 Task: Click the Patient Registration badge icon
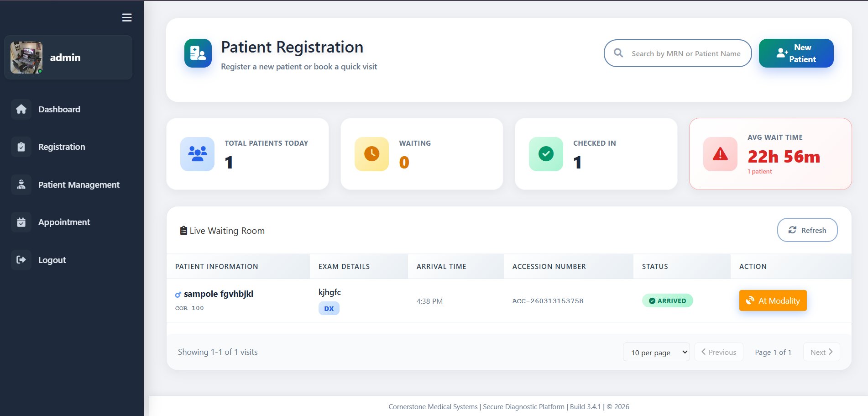198,53
